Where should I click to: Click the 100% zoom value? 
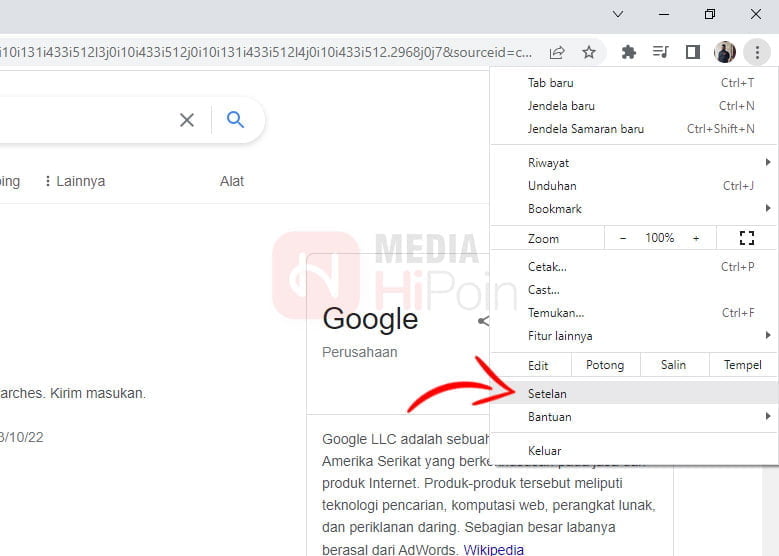660,238
